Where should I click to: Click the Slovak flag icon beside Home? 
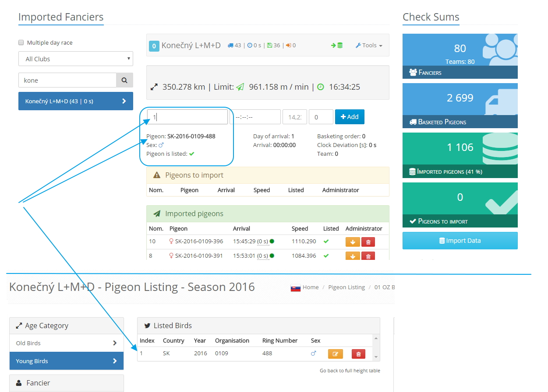[x=296, y=288]
